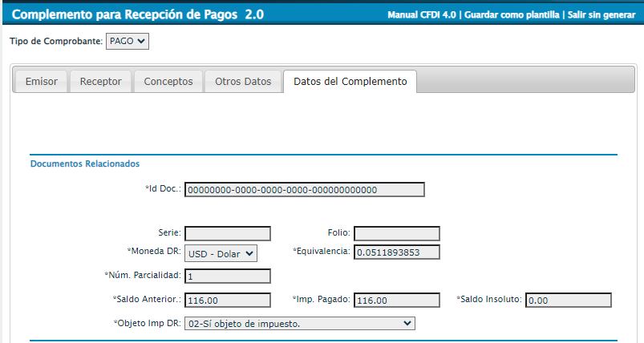Edit the Imp. Pagado field

[x=396, y=301]
